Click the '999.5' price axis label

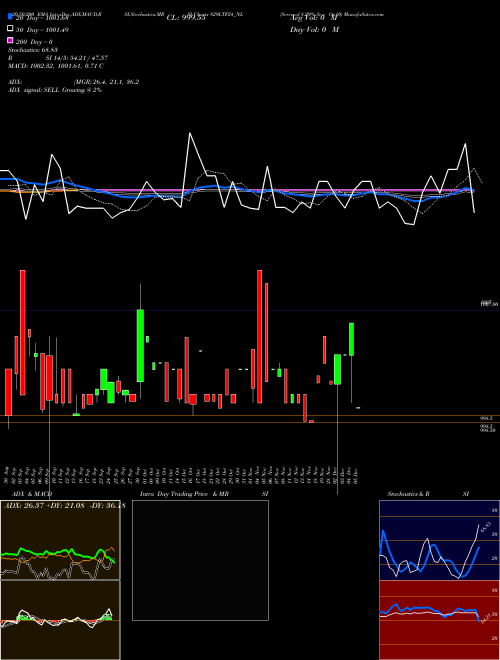coord(486,419)
